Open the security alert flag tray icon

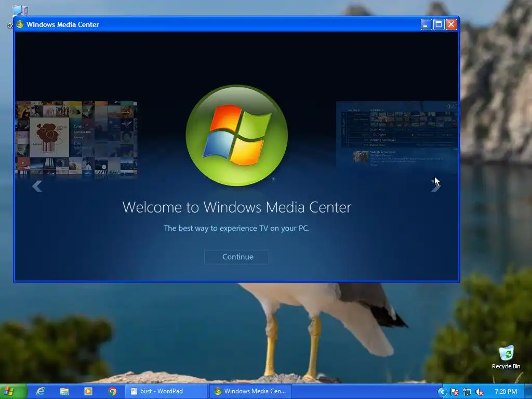[454, 392]
